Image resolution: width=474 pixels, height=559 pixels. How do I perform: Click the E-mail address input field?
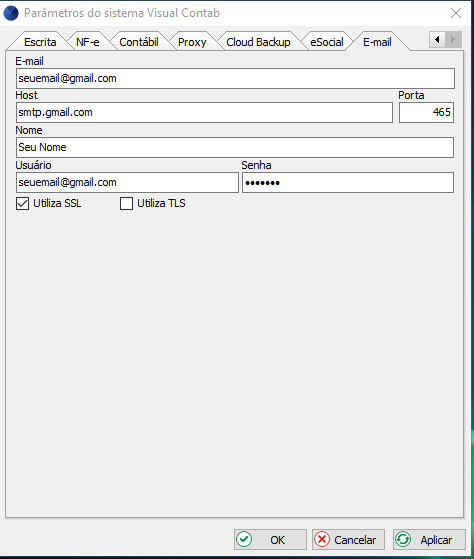tap(235, 78)
